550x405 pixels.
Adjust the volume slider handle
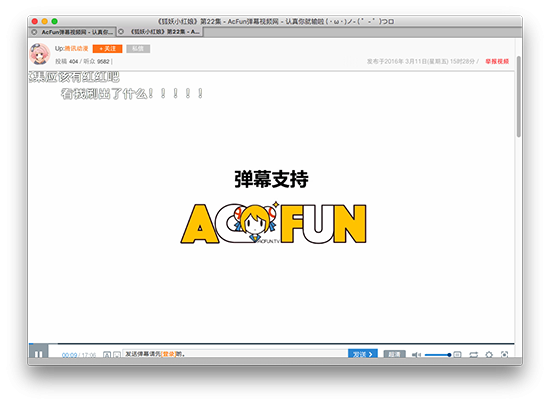[449, 355]
